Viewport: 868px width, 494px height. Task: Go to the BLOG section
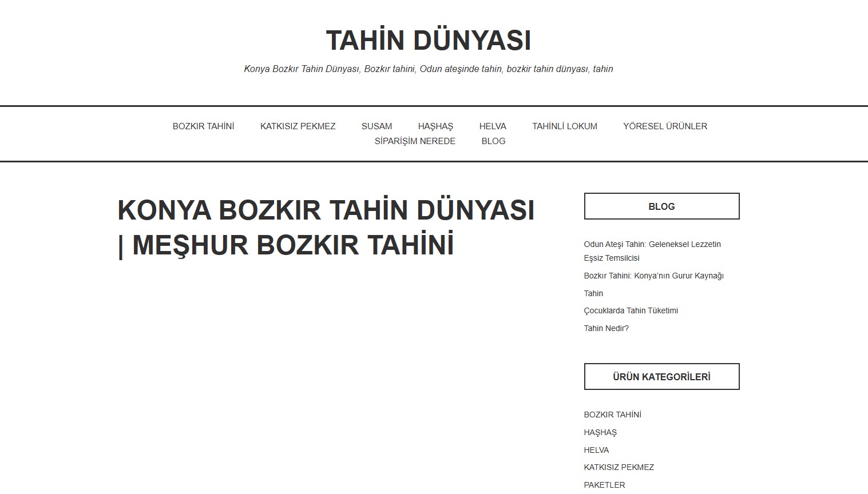(x=493, y=141)
